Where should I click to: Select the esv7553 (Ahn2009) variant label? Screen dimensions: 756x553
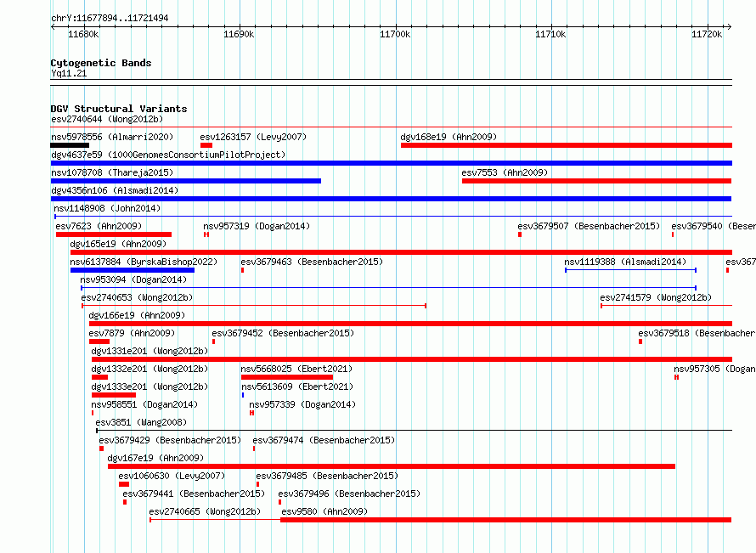pos(505,172)
